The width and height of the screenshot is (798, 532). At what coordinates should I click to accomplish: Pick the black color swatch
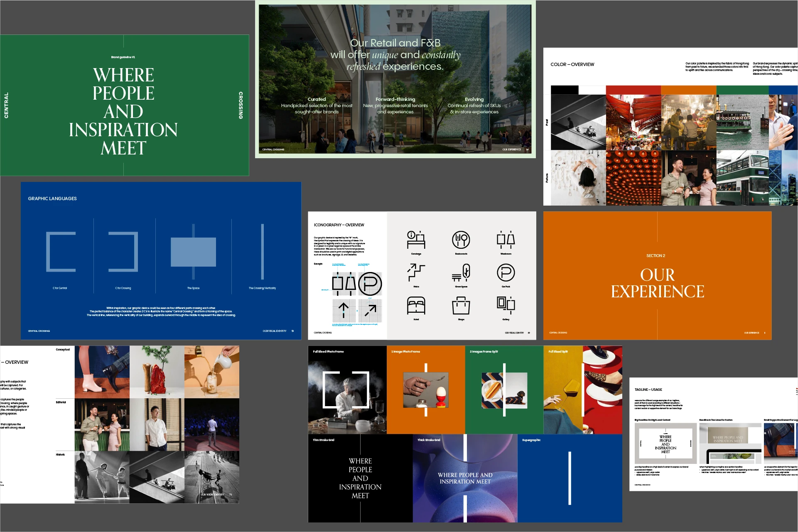pos(564,90)
